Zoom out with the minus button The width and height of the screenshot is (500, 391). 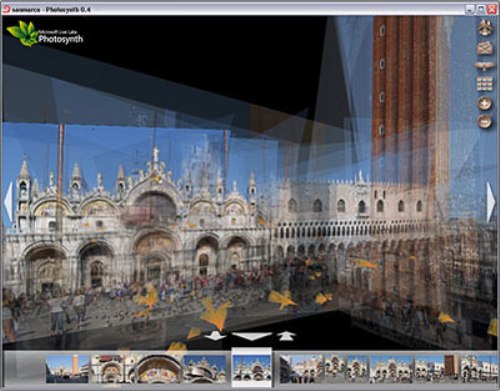point(485,121)
